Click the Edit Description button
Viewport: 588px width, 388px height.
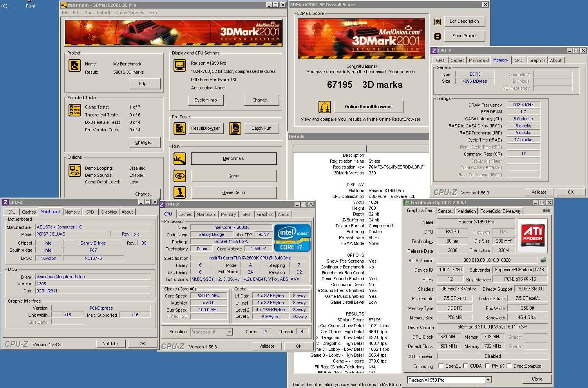(x=464, y=21)
